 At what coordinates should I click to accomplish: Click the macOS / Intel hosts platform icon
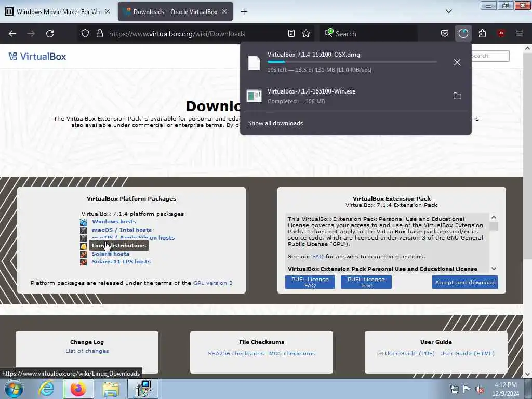[84, 230]
